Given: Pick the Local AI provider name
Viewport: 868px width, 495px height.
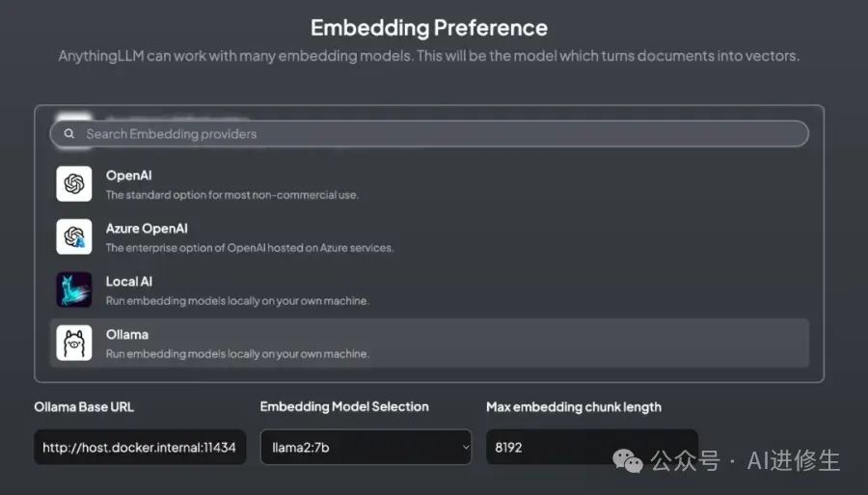Looking at the screenshot, I should pyautogui.click(x=129, y=282).
